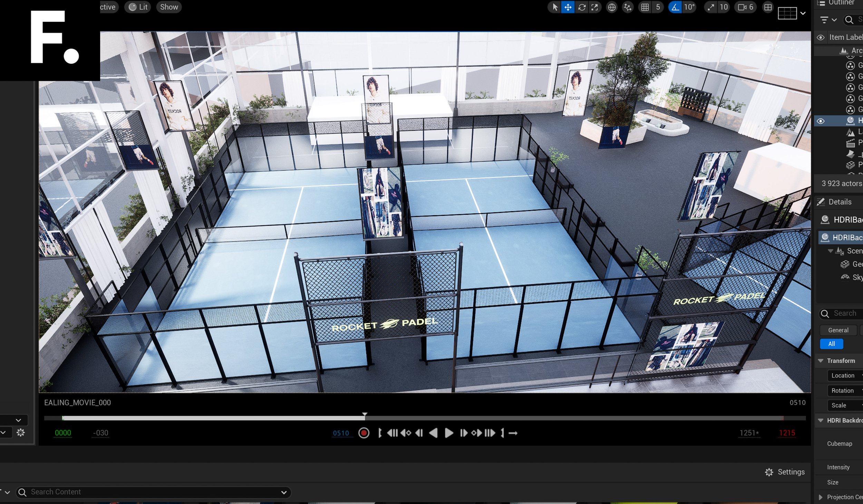Choose the Translate move gizmo tool
The width and height of the screenshot is (863, 504).
[x=568, y=7]
